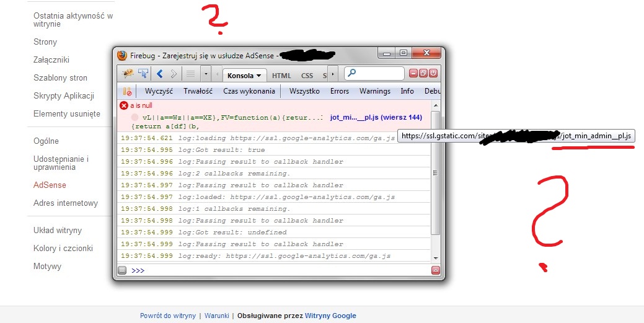644x323 pixels.
Task: Open the jot_mi...__pl.js (wiersz 144) source link
Action: 376,118
